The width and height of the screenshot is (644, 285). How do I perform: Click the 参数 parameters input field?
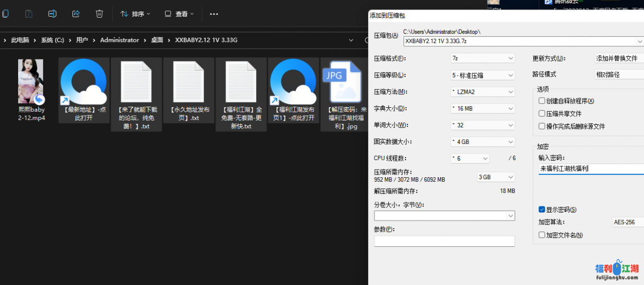[x=444, y=241]
